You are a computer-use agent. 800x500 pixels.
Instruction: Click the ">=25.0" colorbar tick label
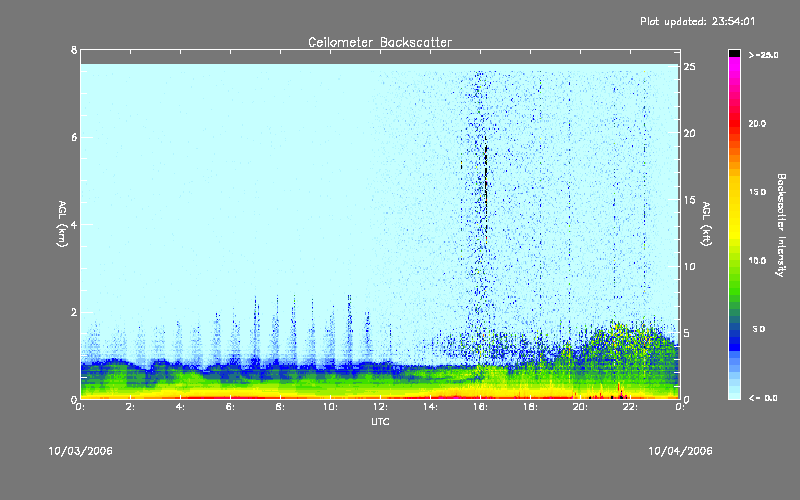point(764,55)
